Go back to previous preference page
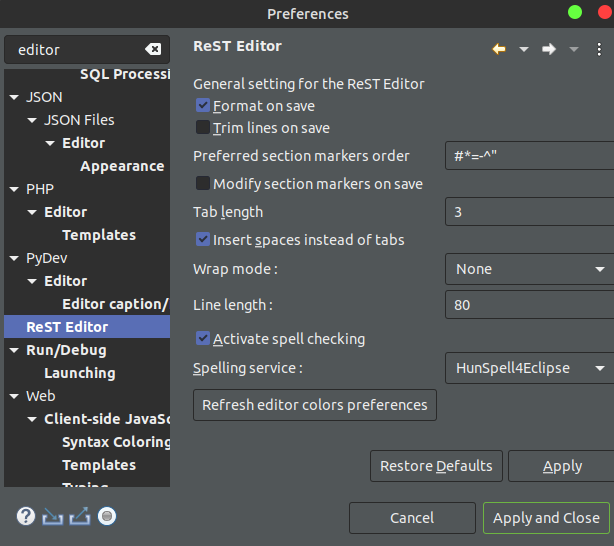This screenshot has height=546, width=614. (x=498, y=49)
